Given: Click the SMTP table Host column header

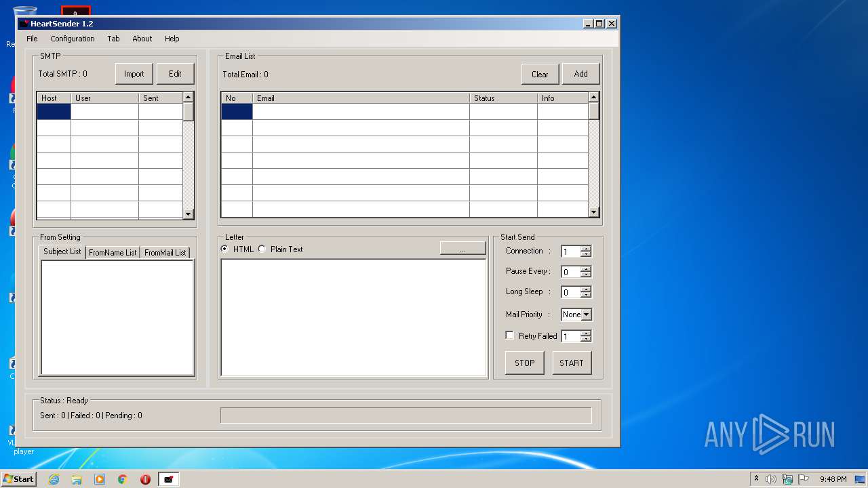Looking at the screenshot, I should tap(54, 98).
